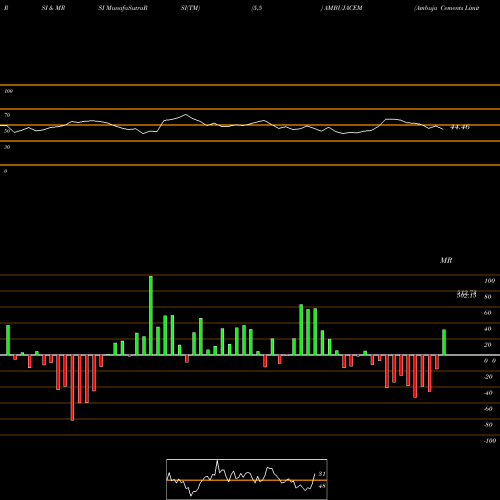Click the current RSI value 44.46
Screen dimensions: 500x500
(460, 127)
